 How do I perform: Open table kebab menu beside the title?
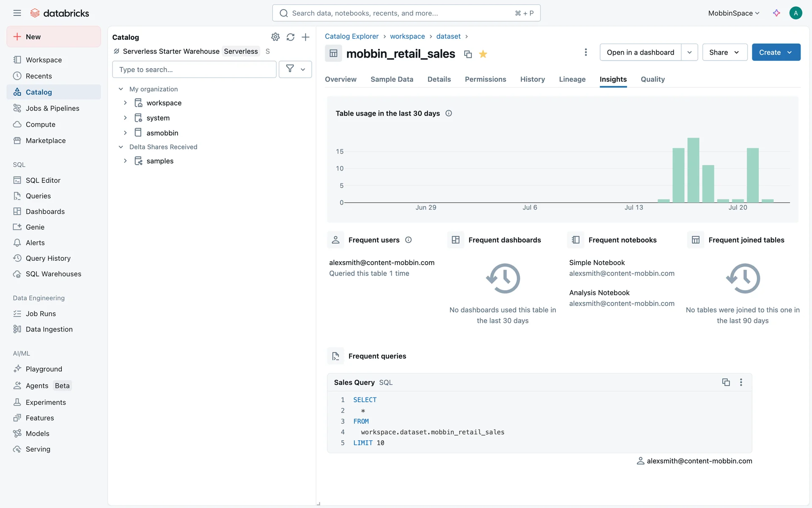pos(586,52)
